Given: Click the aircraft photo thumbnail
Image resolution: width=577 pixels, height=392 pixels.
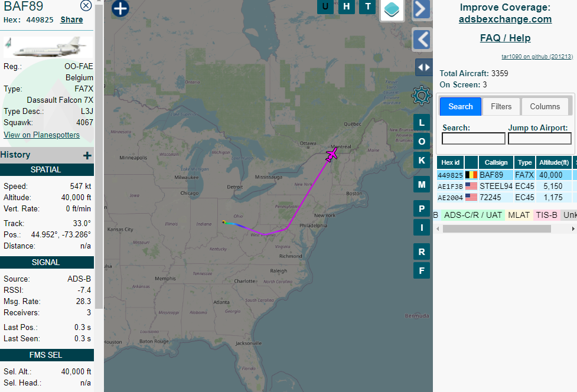Looking at the screenshot, I should pos(48,47).
